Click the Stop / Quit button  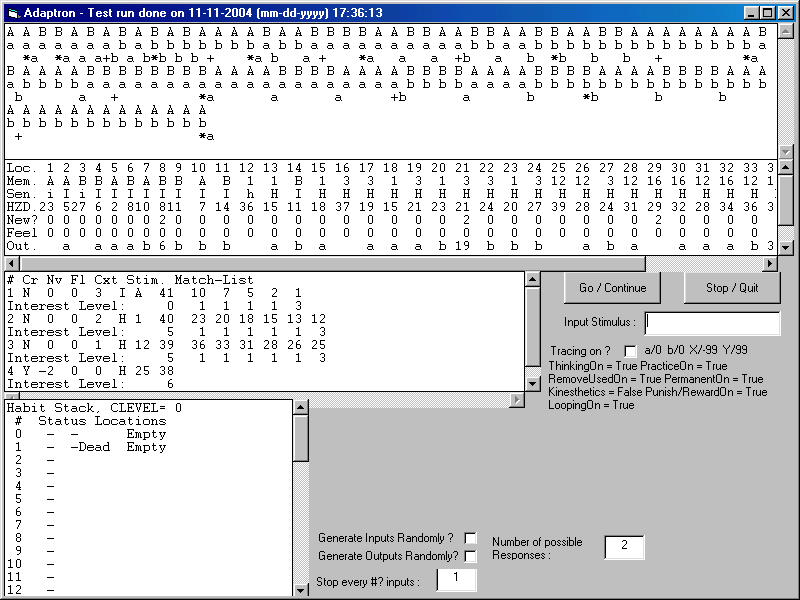click(732, 288)
